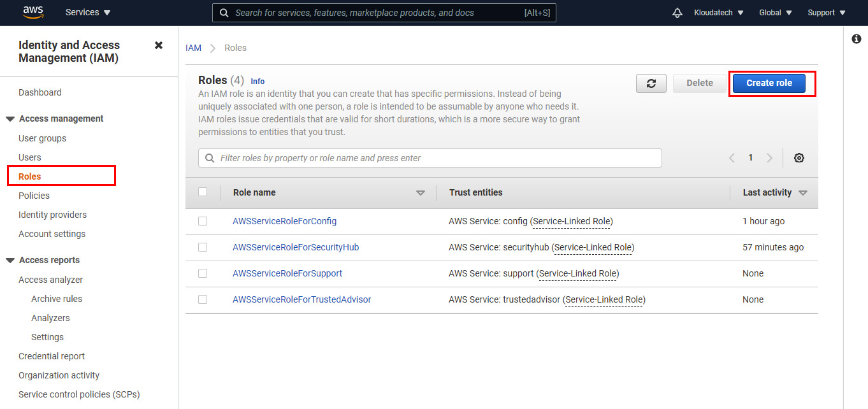Viewport: 868px width, 409px height.
Task: Open Identity providers in sidebar
Action: pos(52,215)
